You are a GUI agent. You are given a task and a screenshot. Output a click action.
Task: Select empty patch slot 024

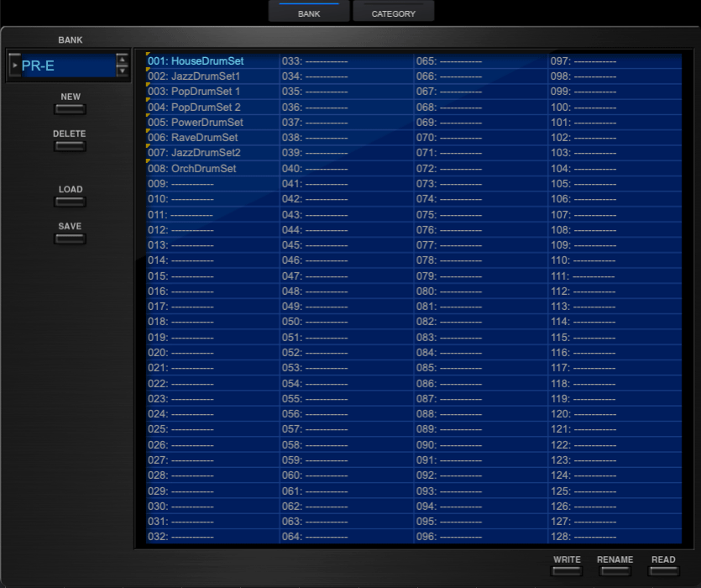(x=212, y=414)
